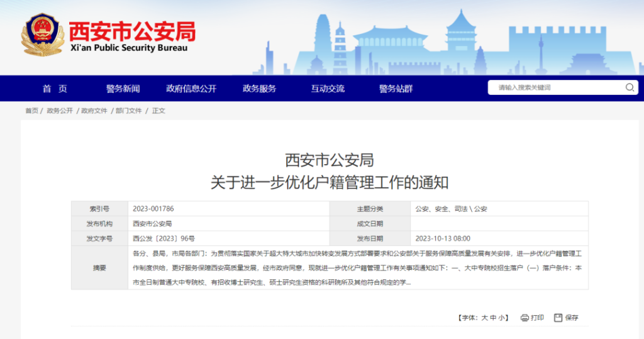Select 警务站群 in the navigation bar

tap(396, 89)
